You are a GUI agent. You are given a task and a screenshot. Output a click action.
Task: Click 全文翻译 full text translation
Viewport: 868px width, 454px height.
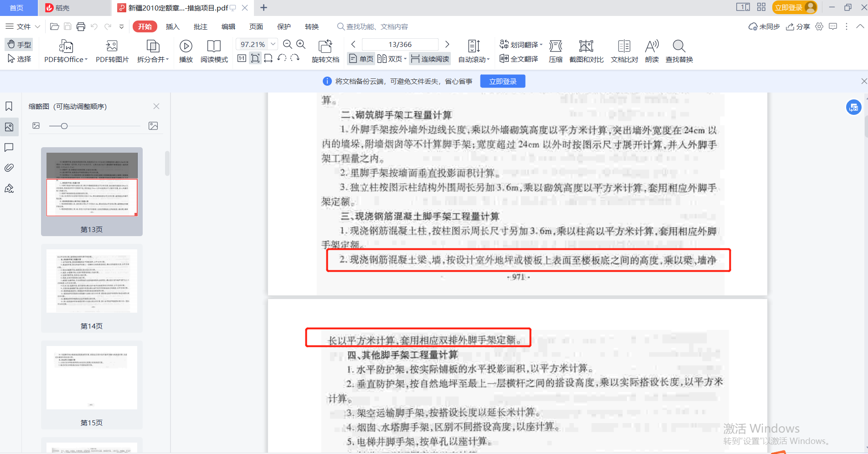point(519,59)
